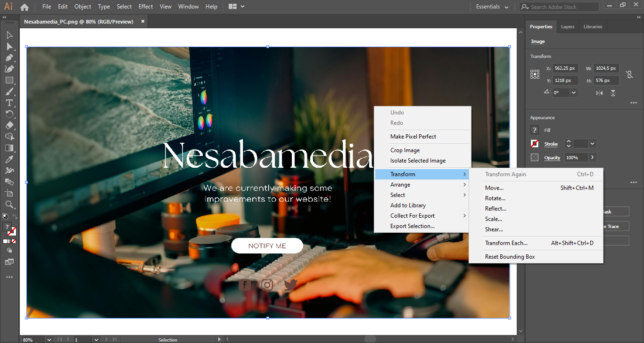Select the Zoom tool

tap(9, 204)
